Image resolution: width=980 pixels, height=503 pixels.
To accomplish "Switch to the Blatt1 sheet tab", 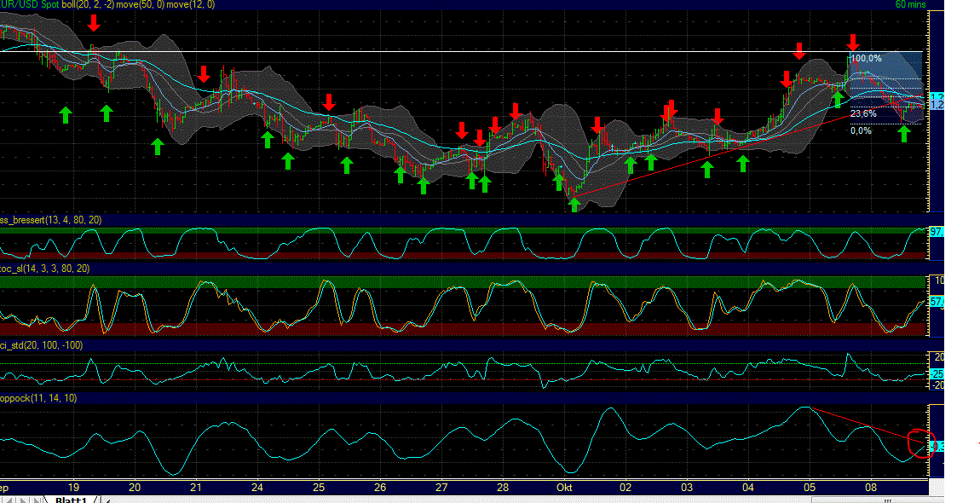I will tap(72, 500).
